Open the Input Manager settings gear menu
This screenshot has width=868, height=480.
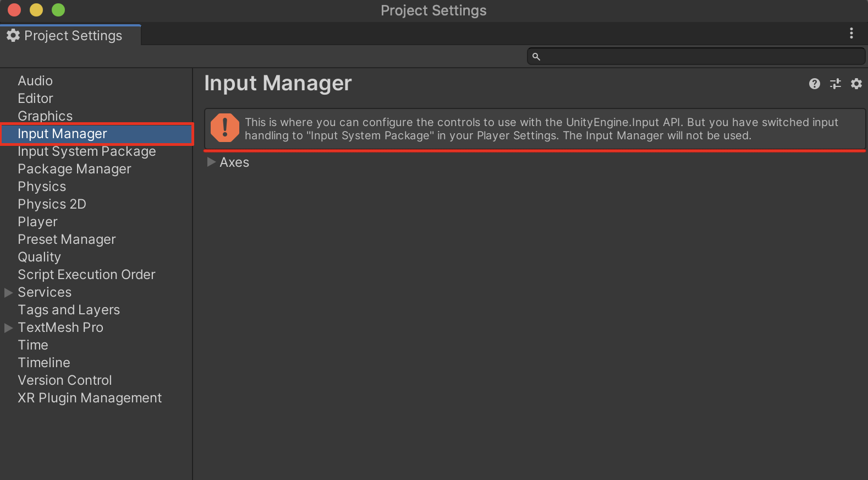point(856,84)
